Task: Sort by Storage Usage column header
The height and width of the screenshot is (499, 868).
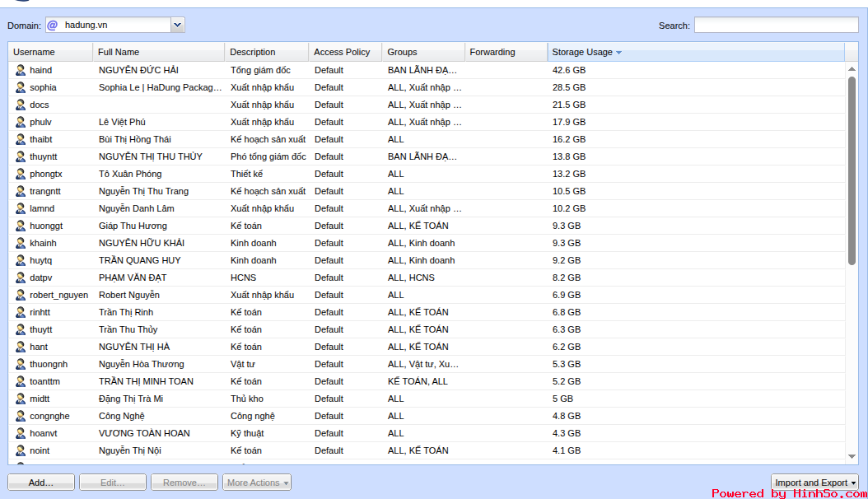Action: (582, 52)
